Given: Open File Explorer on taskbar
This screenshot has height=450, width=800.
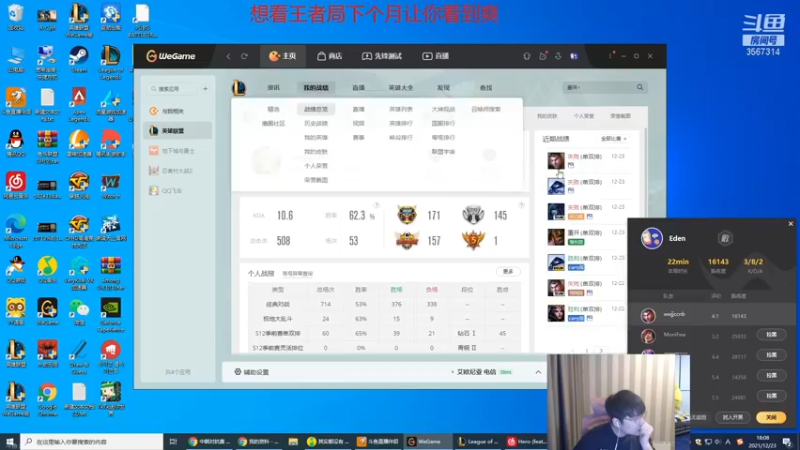Looking at the screenshot, I should [x=293, y=442].
